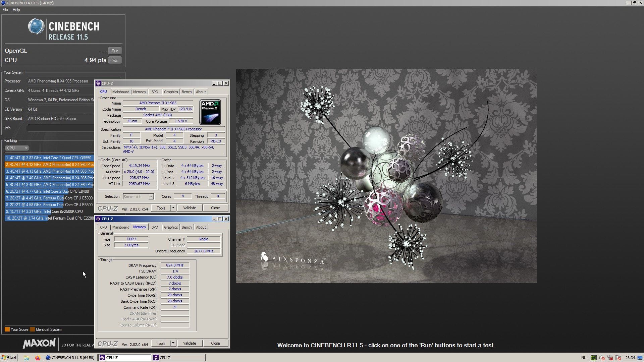Click the Core Voltage value 1.520 V

click(x=181, y=121)
